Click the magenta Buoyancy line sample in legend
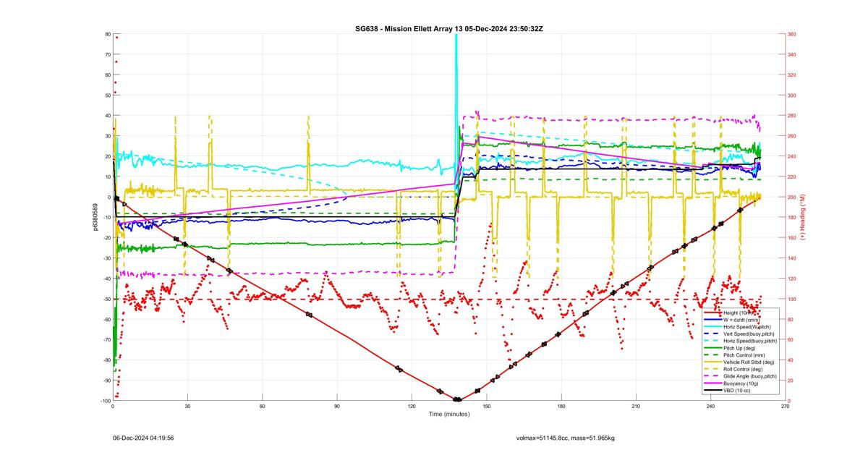868x450 pixels. point(712,383)
